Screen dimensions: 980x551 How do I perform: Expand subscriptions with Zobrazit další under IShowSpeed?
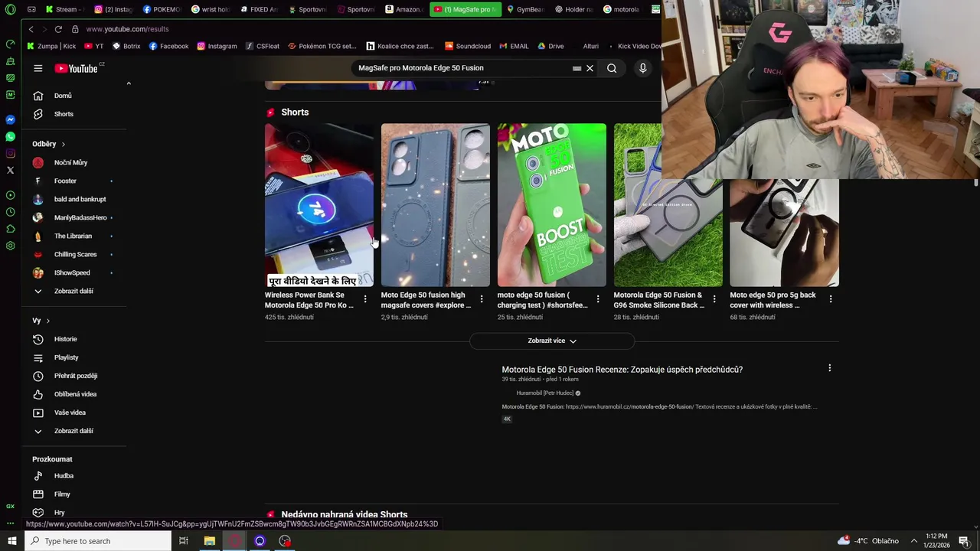74,291
